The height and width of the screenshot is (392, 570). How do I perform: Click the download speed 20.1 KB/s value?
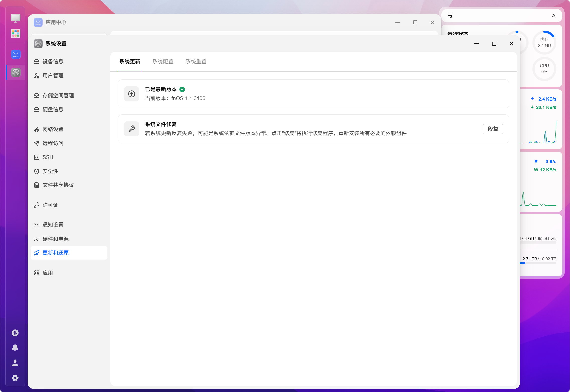546,107
